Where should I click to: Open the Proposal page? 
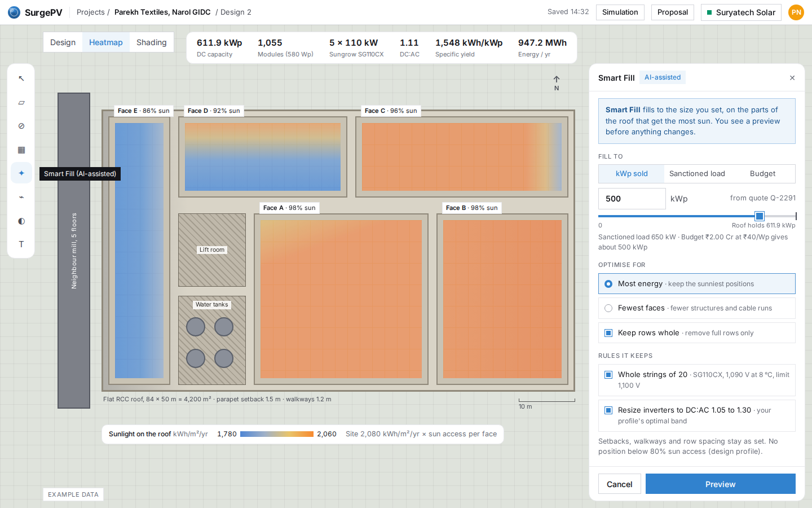tap(673, 12)
